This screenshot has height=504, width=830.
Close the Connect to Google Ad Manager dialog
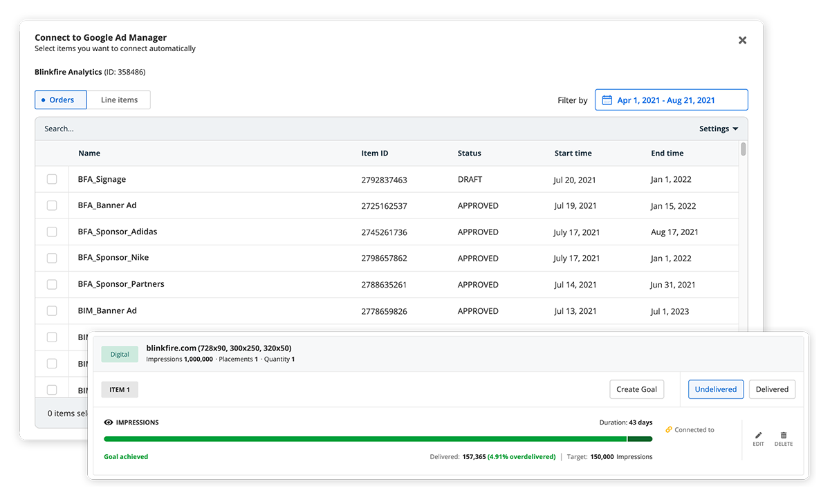[742, 40]
